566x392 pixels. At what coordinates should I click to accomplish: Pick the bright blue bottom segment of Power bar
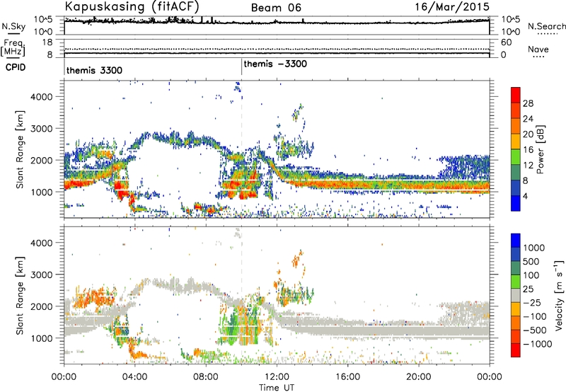tap(516, 203)
